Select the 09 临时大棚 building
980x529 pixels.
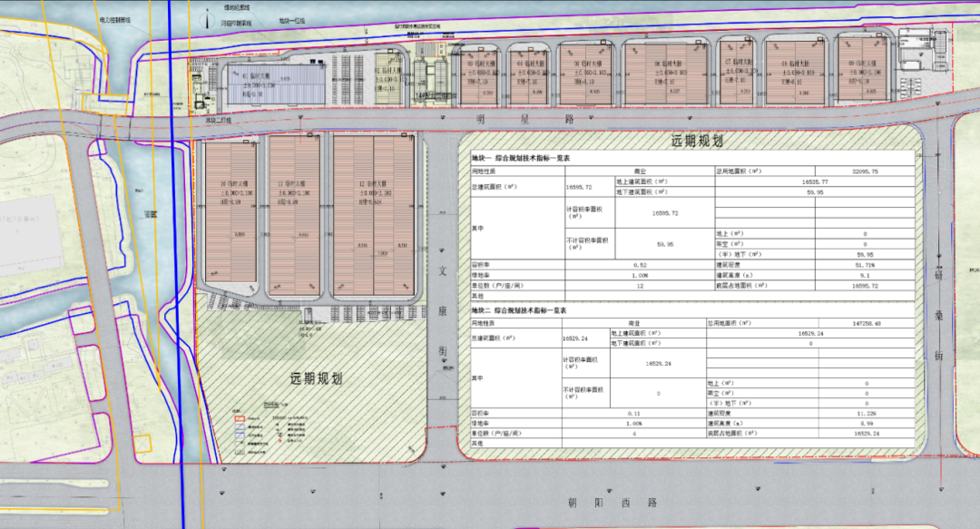(863, 69)
